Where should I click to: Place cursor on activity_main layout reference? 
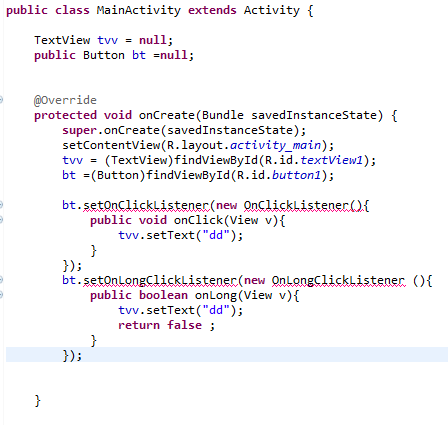tap(275, 145)
